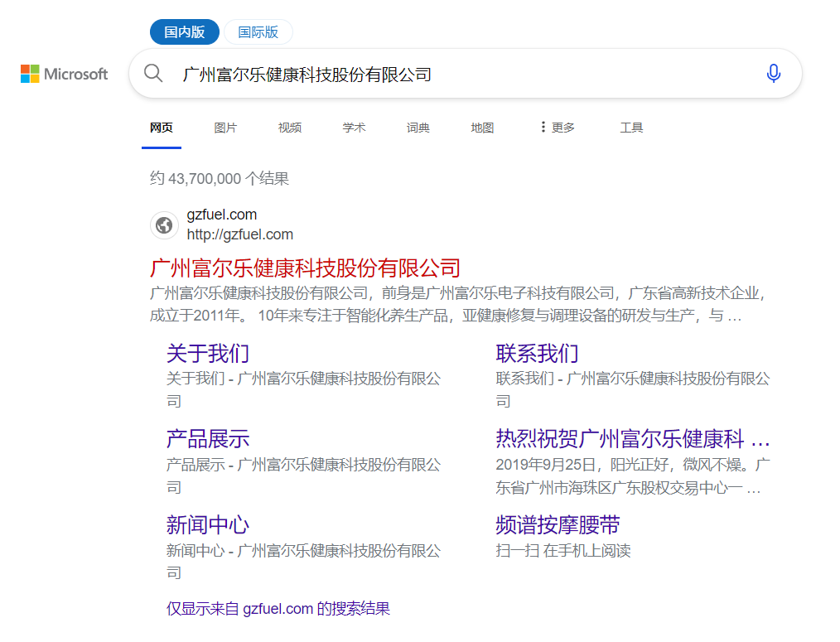Viewport: 840px width, 642px height.
Task: Open the 新闻中心 sitelink
Action: (208, 524)
